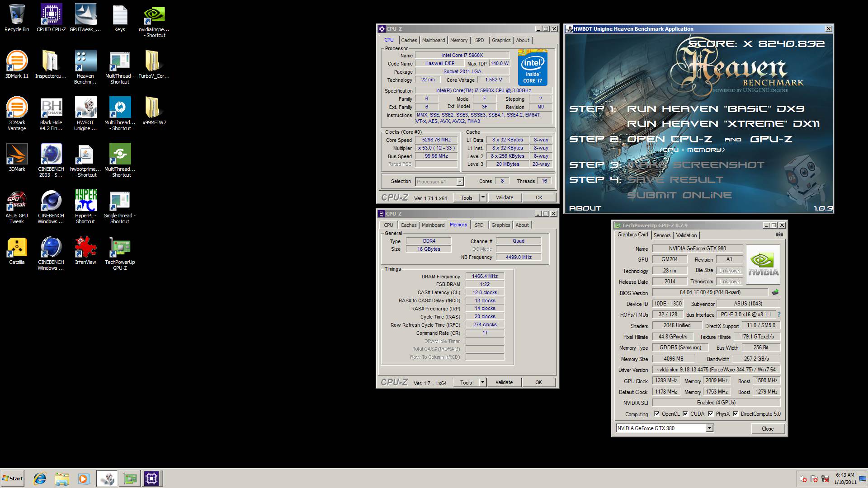Screen dimensions: 868x488
Task: Toggle DirectCompute 5.0 checkbox
Action: click(736, 414)
